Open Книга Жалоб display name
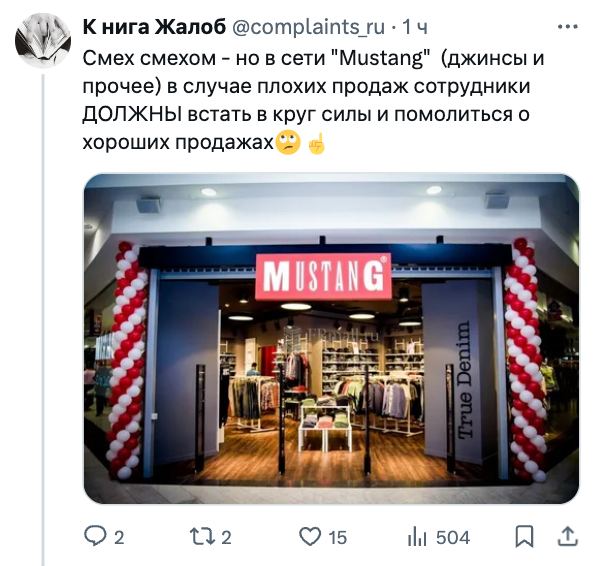 (x=154, y=27)
